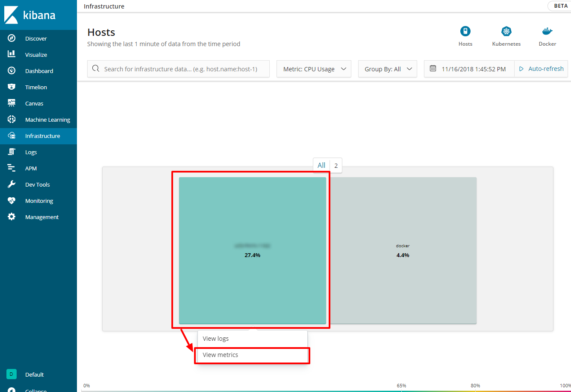This screenshot has height=392, width=571.
Task: Focus the infrastructure search field
Action: (x=179, y=69)
